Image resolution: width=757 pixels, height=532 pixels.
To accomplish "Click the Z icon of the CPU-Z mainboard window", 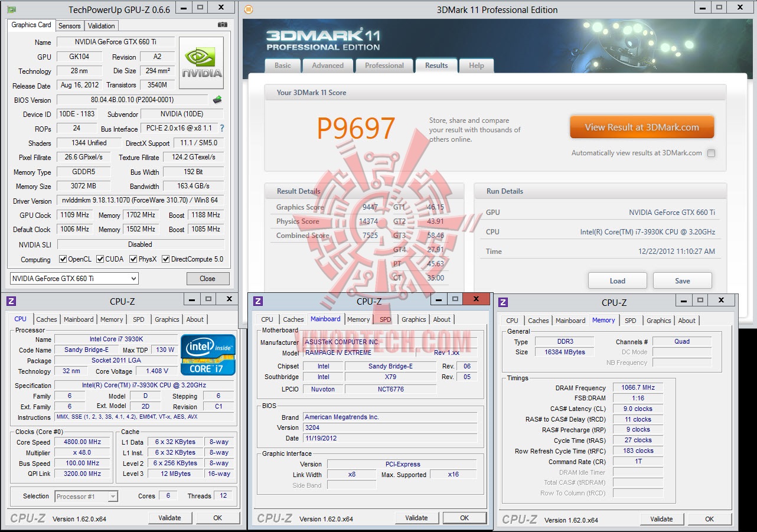I will coord(258,301).
